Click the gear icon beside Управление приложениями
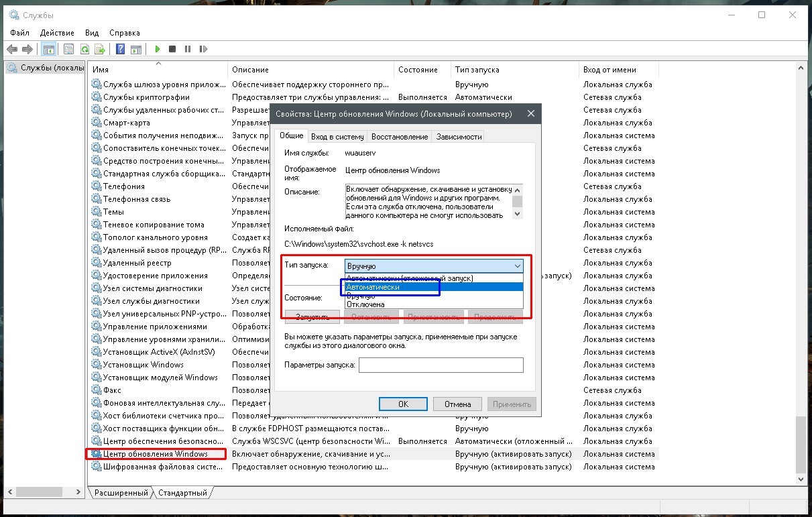 (97, 327)
